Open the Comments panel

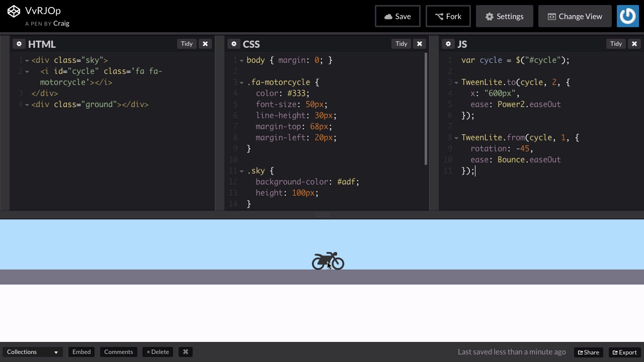119,352
